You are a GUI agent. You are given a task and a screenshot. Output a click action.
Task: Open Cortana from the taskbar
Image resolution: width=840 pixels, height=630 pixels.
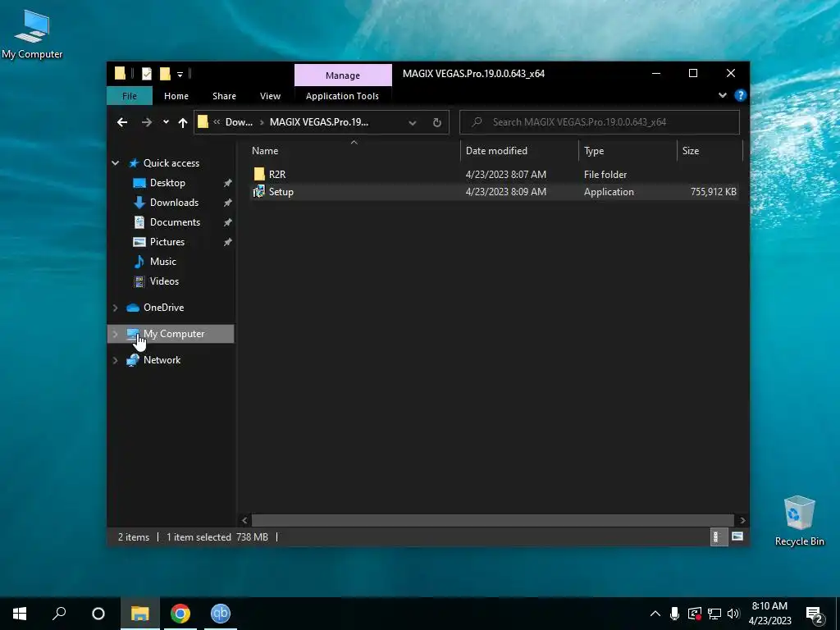point(98,614)
